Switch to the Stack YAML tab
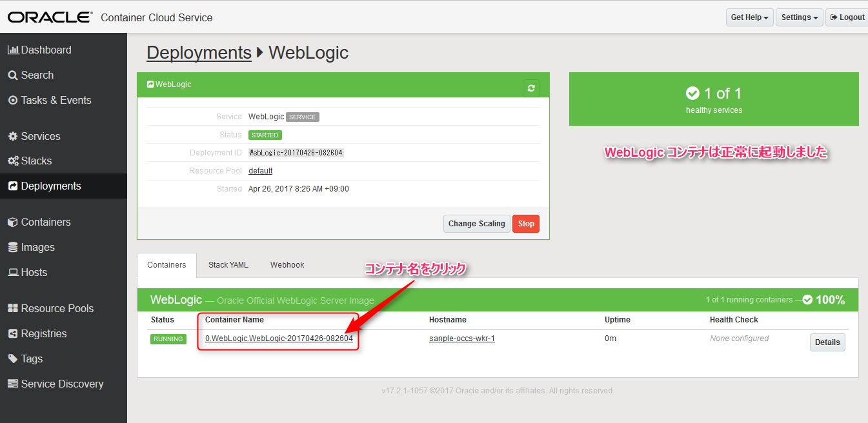The width and height of the screenshot is (868, 423). [228, 265]
